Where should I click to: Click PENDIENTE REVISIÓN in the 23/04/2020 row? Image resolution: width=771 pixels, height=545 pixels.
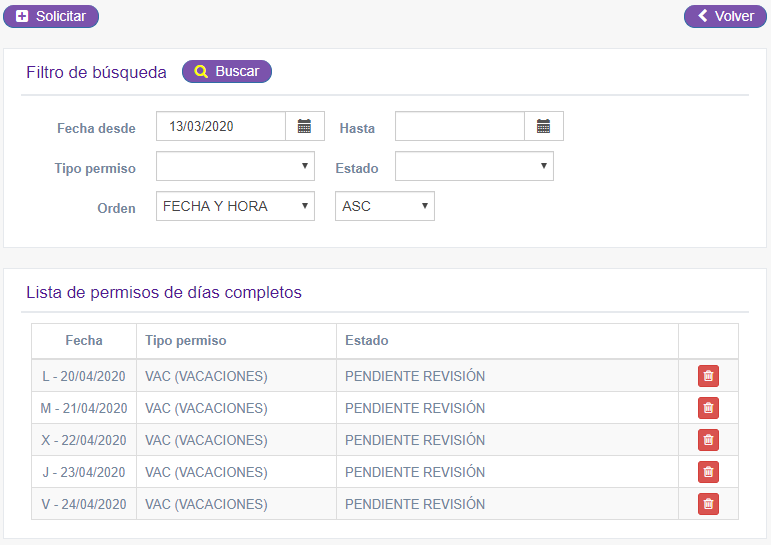415,472
